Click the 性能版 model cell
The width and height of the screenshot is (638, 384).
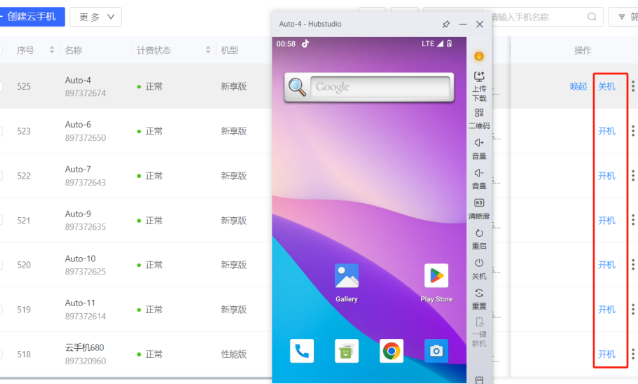point(234,354)
